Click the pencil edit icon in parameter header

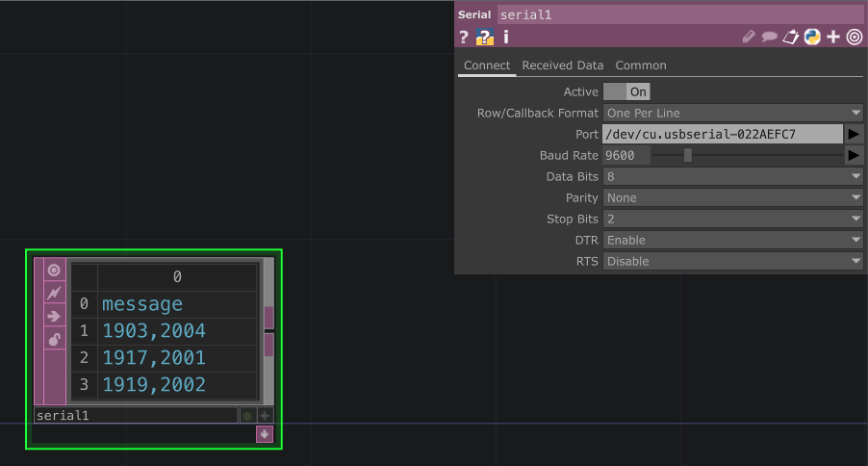click(749, 38)
